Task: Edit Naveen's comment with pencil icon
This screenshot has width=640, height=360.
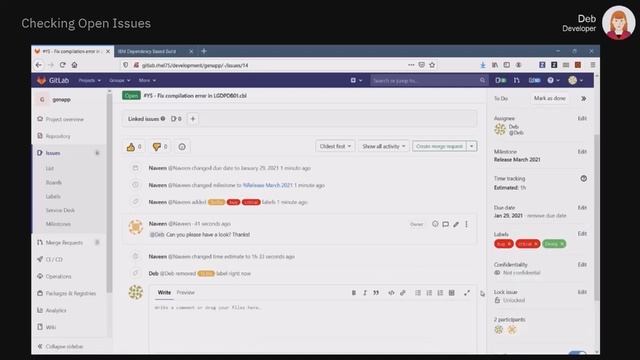Action: (456, 224)
